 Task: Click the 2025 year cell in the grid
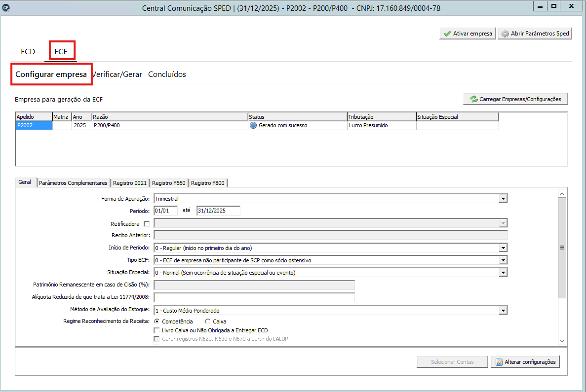coord(81,125)
